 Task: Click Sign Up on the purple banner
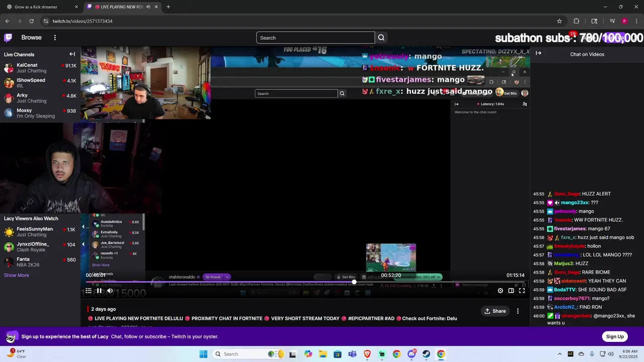click(x=615, y=336)
